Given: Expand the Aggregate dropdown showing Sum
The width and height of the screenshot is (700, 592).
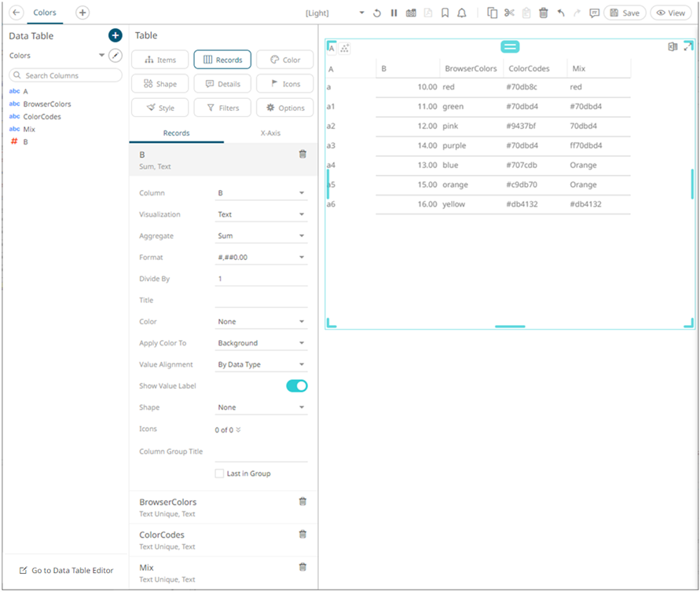Looking at the screenshot, I should pyautogui.click(x=261, y=236).
